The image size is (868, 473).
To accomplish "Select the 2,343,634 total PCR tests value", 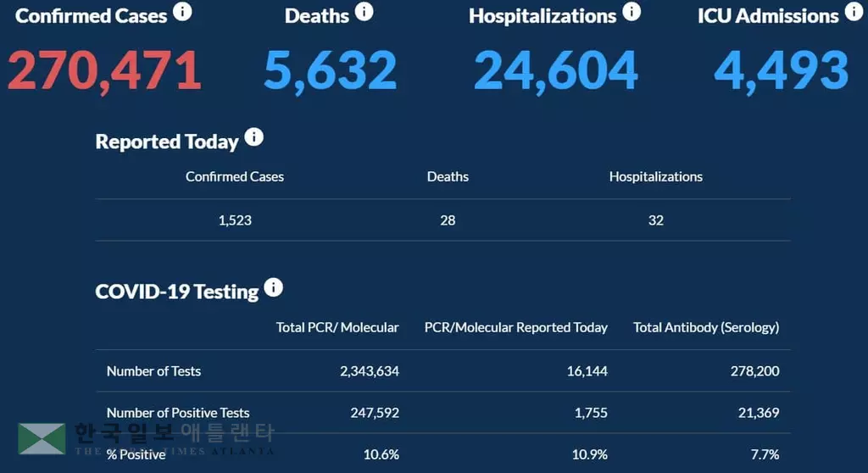I will 363,370.
